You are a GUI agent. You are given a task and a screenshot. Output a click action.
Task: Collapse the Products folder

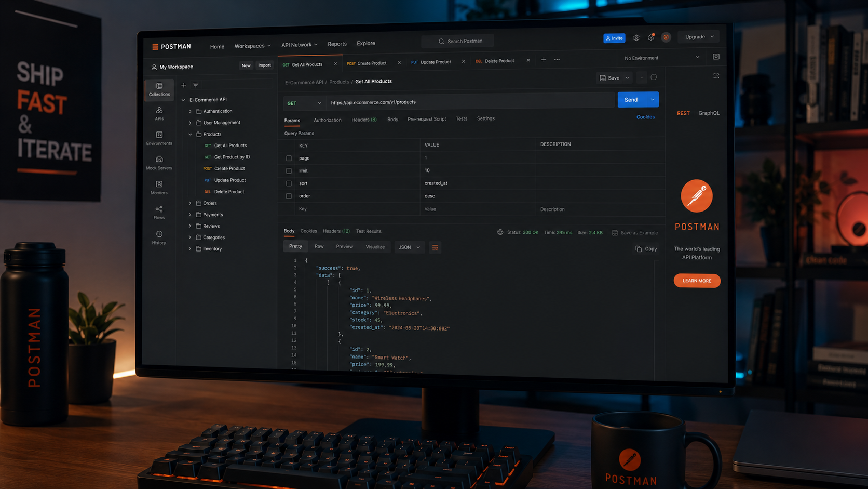coord(190,134)
